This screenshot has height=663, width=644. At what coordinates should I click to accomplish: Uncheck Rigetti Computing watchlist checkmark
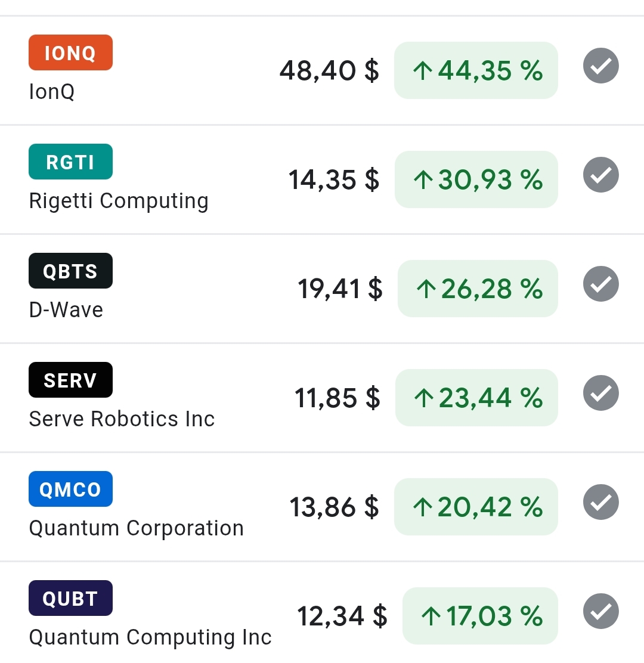pyautogui.click(x=600, y=175)
